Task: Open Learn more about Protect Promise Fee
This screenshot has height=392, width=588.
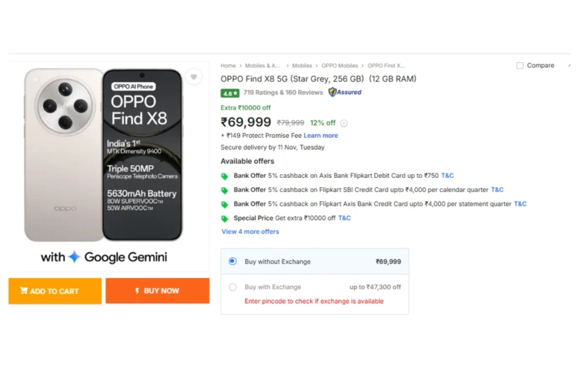Action: (x=320, y=135)
